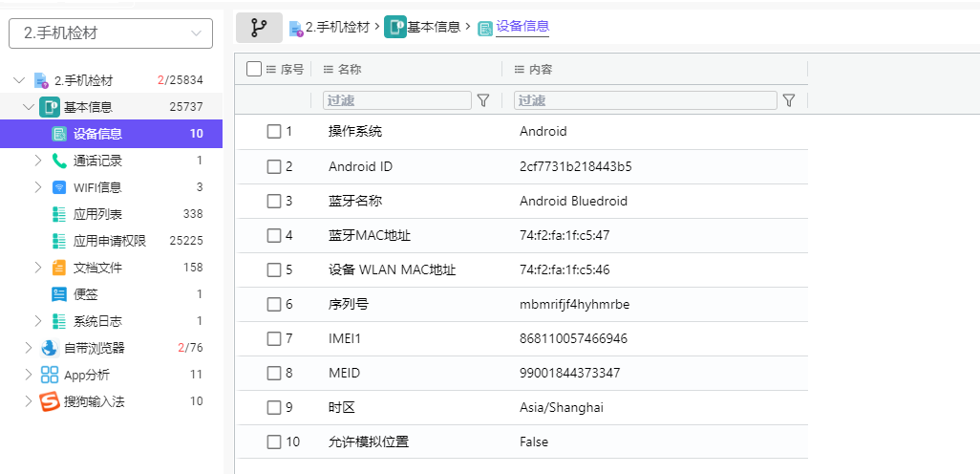Click the 通话记录 phone icon
This screenshot has width=980, height=474.
[x=59, y=161]
